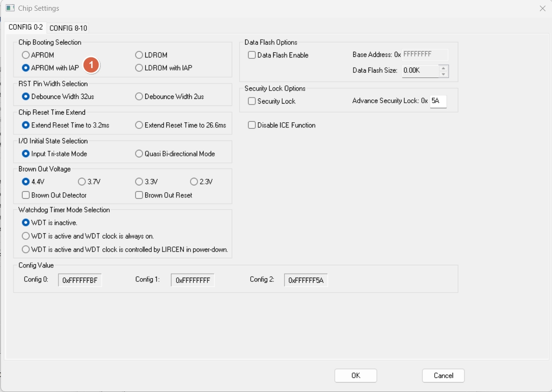This screenshot has width=552, height=392.
Task: Tick the Data Flash Enable checkbox
Action: (x=252, y=55)
